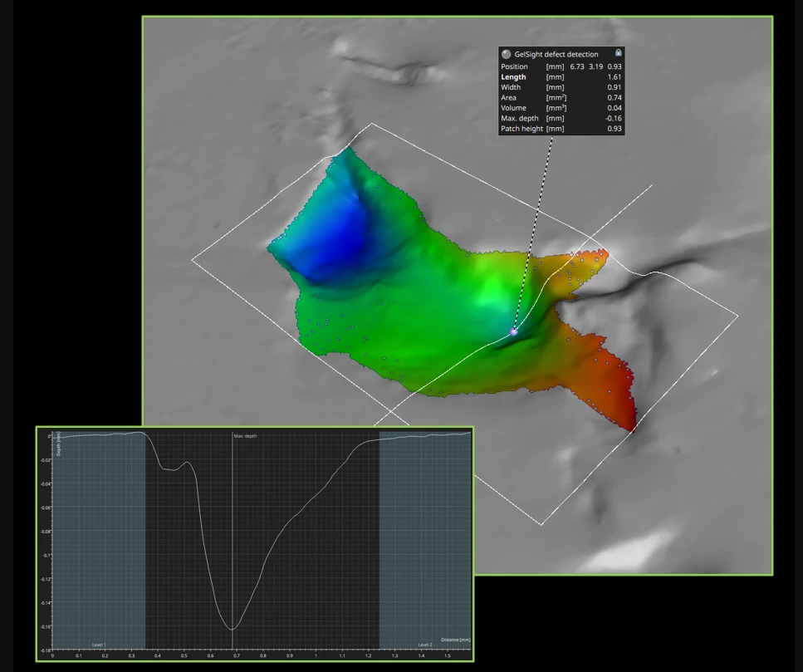Click the lock icon in the defect tooltip
The height and width of the screenshot is (672, 803).
click(x=618, y=53)
